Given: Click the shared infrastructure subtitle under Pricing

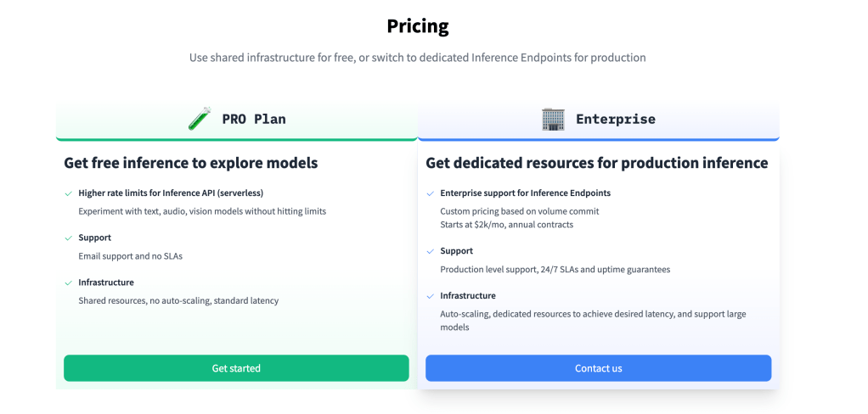Looking at the screenshot, I should [x=417, y=58].
